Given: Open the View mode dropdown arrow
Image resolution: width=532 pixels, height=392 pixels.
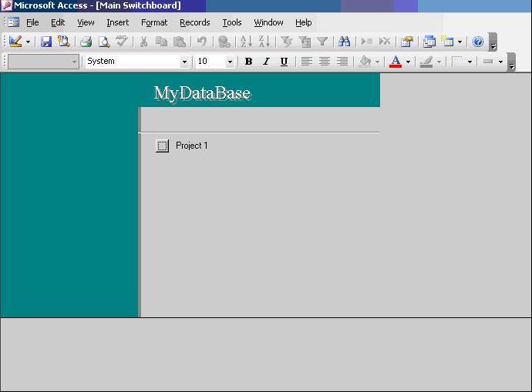Looking at the screenshot, I should tap(29, 42).
